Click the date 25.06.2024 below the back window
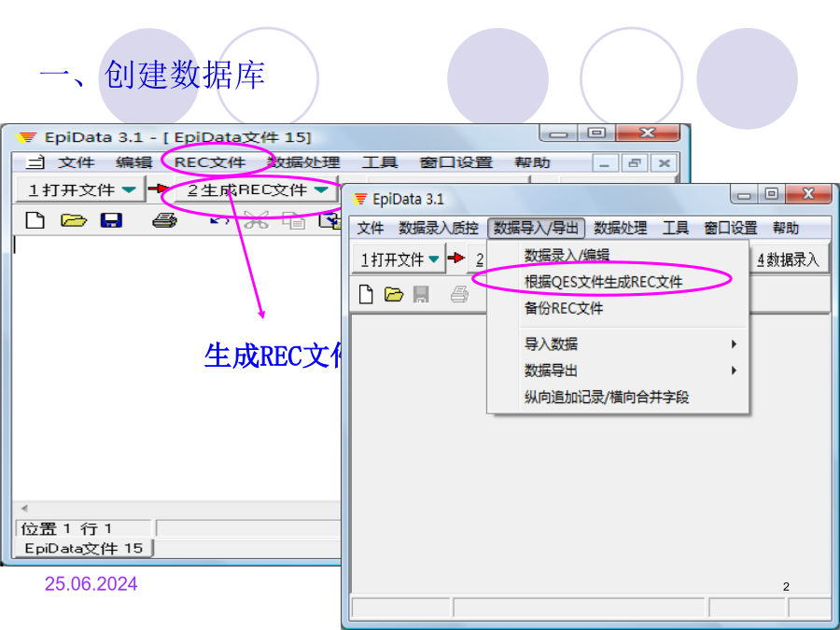This screenshot has width=840, height=630. [x=91, y=584]
